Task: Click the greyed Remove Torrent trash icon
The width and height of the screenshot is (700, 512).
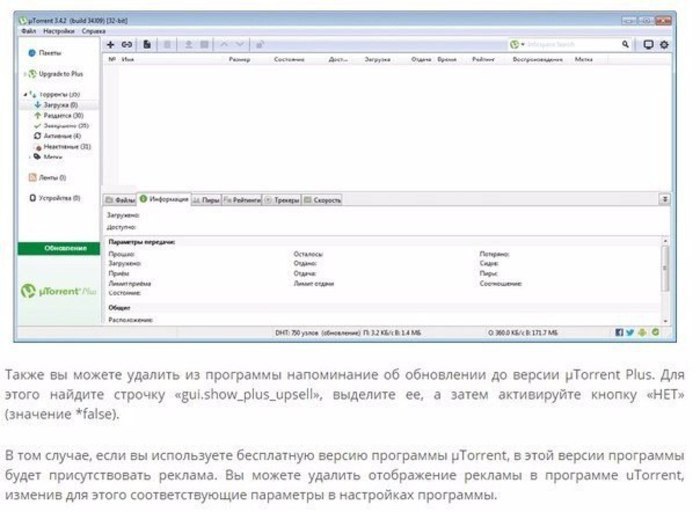Action: click(x=167, y=45)
